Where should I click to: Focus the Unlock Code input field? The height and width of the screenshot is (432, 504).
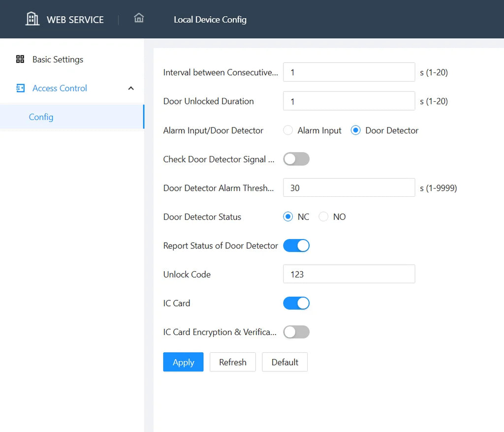[349, 274]
